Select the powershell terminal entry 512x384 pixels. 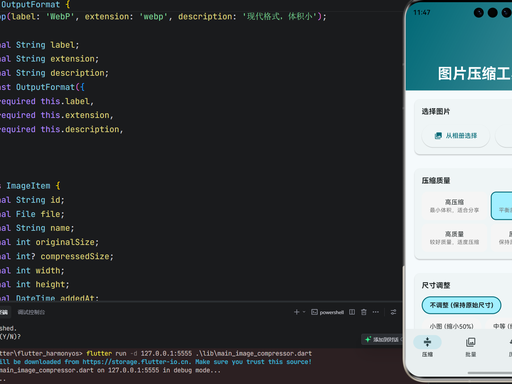point(327,312)
